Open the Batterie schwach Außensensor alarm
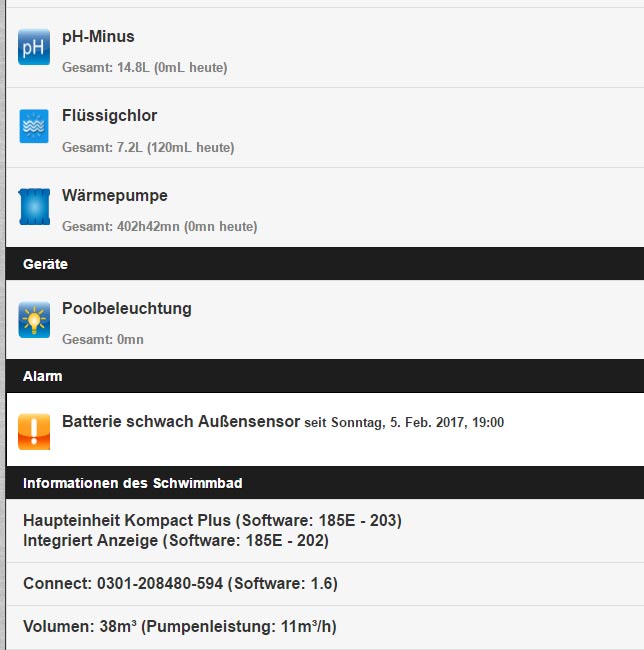 pos(325,429)
